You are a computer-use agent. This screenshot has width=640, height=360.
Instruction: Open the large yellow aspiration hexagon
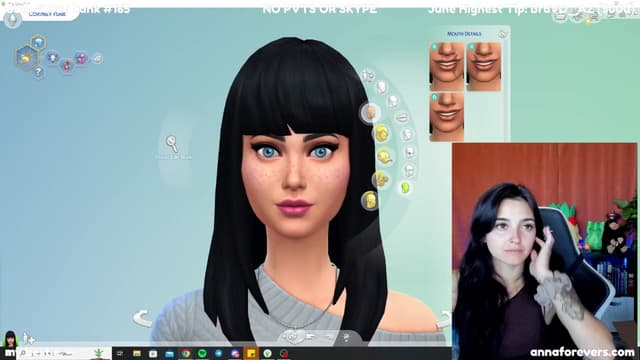26,58
